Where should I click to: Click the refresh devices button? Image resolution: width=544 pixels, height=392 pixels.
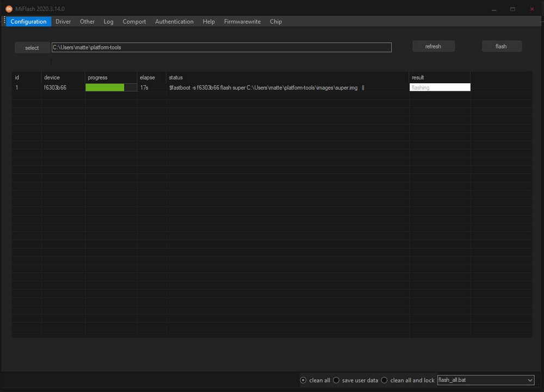click(433, 47)
